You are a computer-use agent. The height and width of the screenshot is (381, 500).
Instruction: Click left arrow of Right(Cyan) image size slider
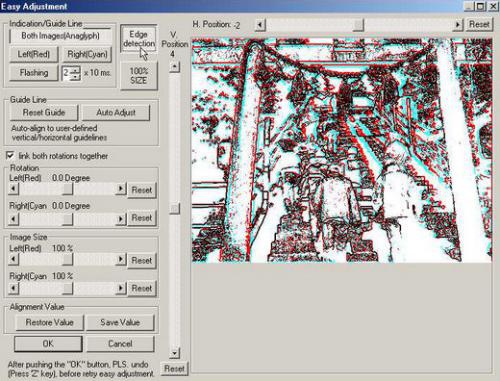tap(13, 288)
